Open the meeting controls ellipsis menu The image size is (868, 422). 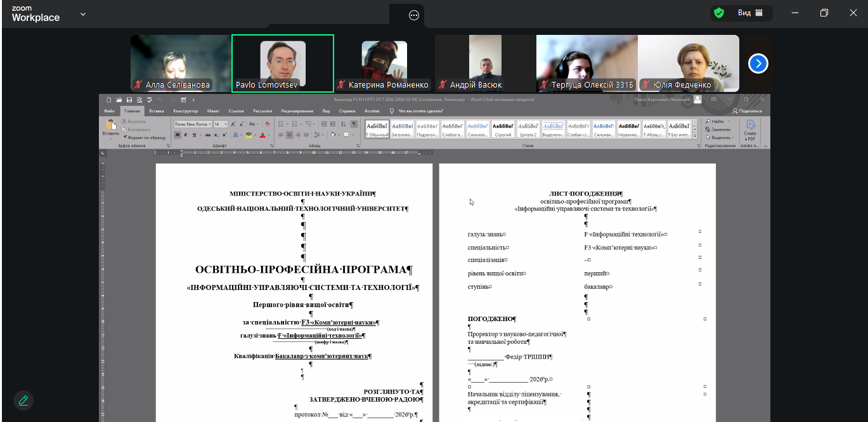tap(414, 16)
